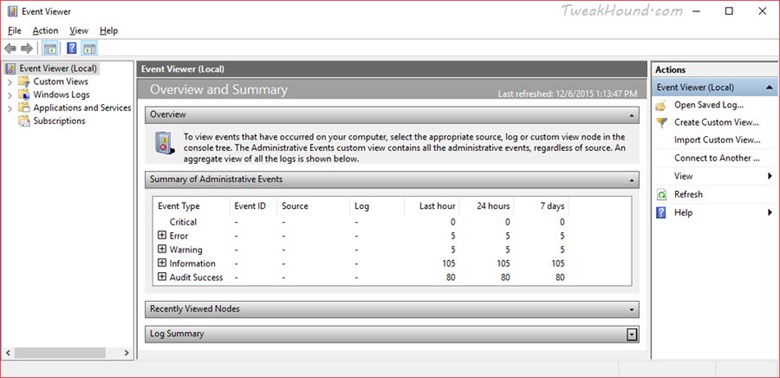Click the Open Saved Log folder icon
Screen dimensions: 780x378
click(661, 105)
